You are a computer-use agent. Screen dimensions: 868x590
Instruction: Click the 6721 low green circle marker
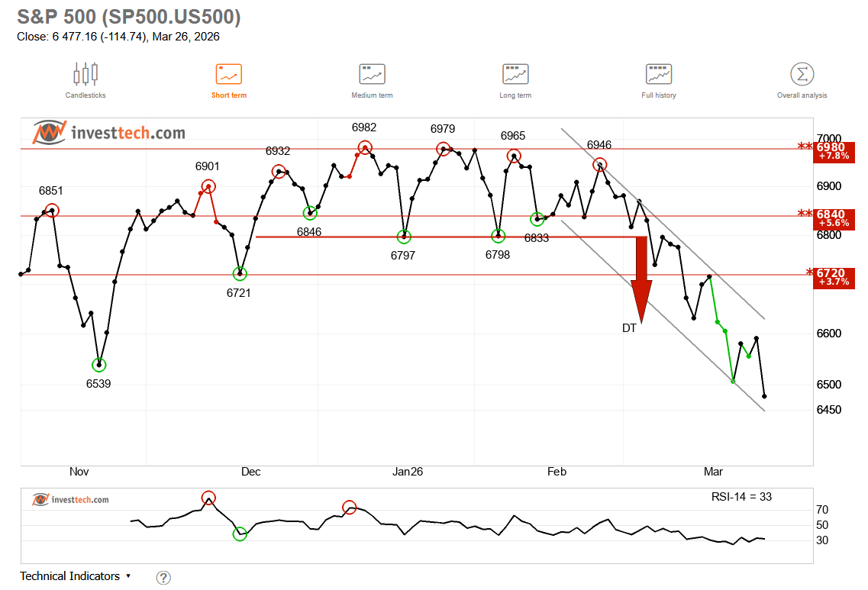[240, 273]
